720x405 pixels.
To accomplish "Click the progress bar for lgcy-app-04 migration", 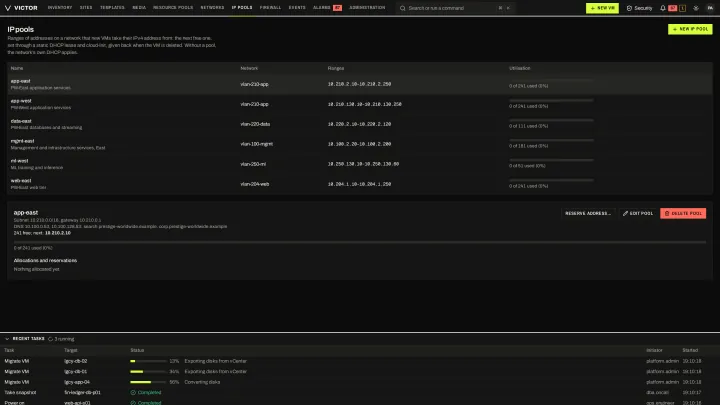I will tap(148, 382).
